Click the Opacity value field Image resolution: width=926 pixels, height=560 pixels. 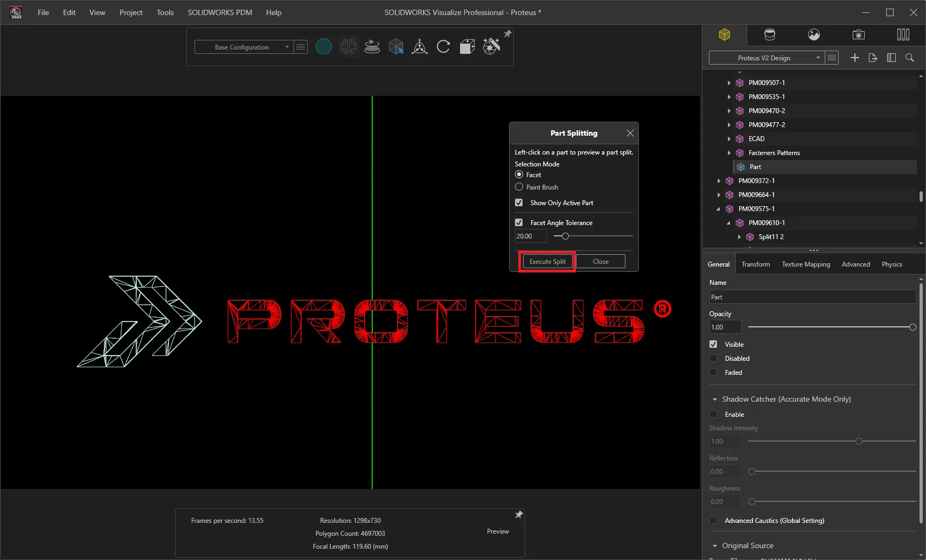coord(725,327)
